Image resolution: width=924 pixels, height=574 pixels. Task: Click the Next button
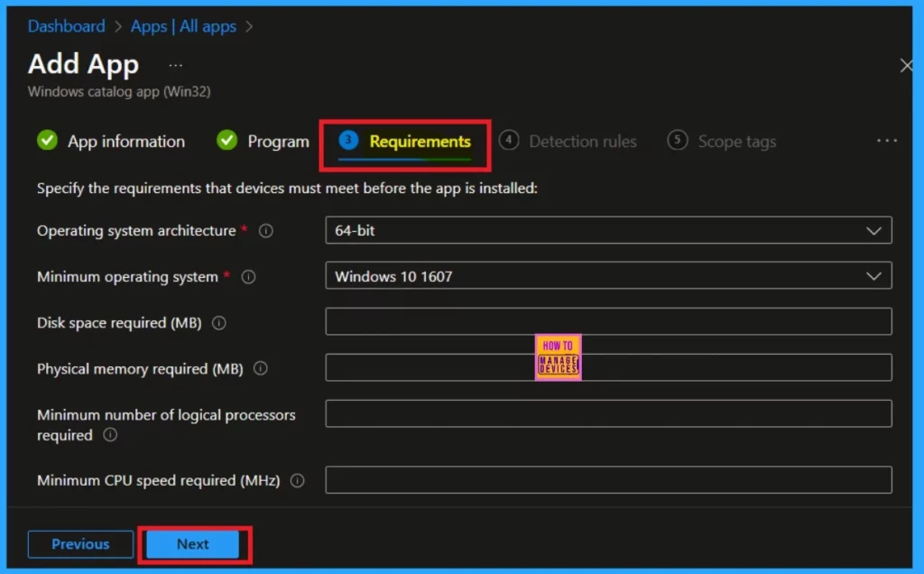click(x=193, y=544)
